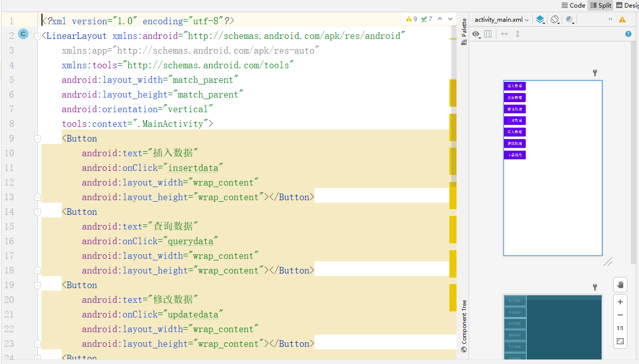Click the xmlns:tools namespace line
Screen dimensions: 639x364
(177, 65)
